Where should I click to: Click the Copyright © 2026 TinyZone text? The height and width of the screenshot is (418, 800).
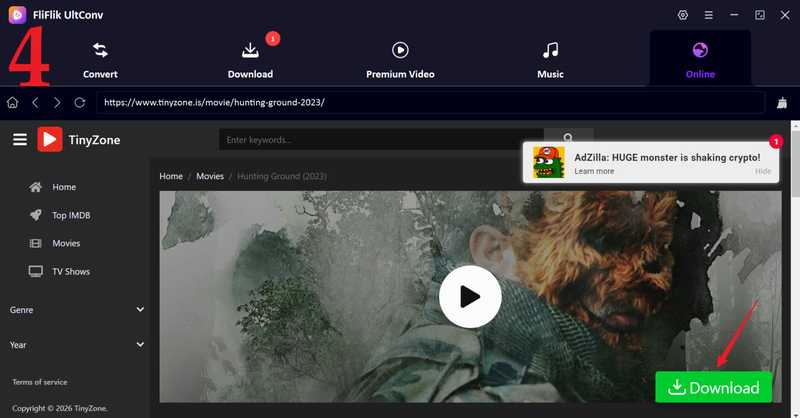(60, 408)
